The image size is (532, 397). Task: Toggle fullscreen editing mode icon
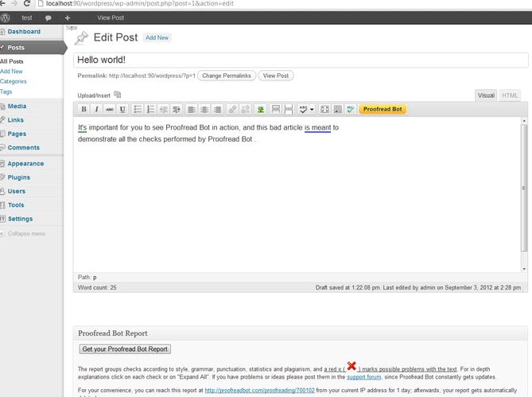click(x=325, y=109)
